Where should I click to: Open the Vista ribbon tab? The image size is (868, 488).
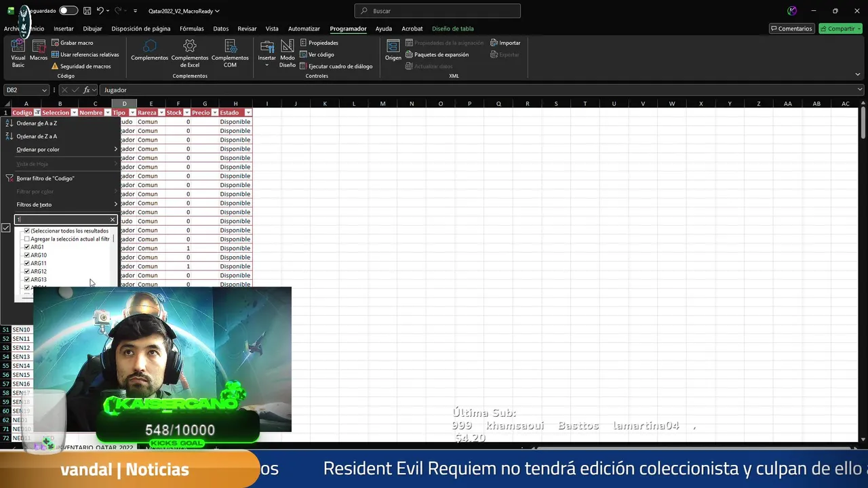point(272,28)
